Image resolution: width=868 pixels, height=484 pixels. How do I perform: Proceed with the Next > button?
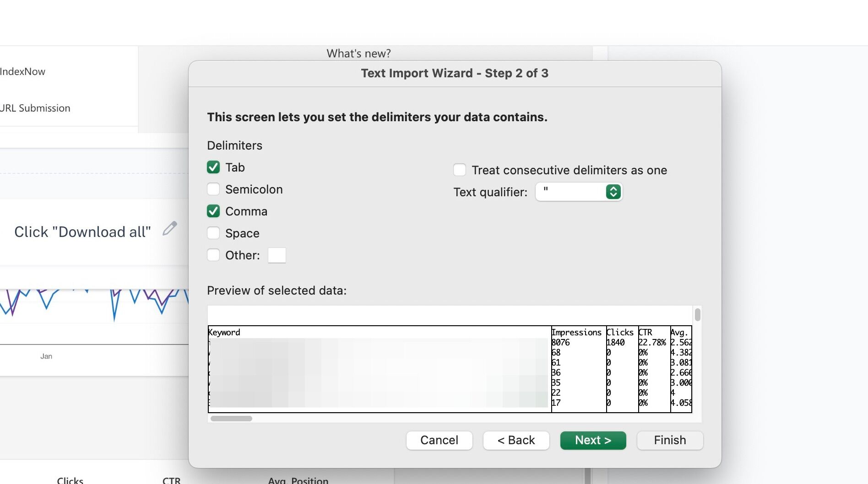point(593,440)
